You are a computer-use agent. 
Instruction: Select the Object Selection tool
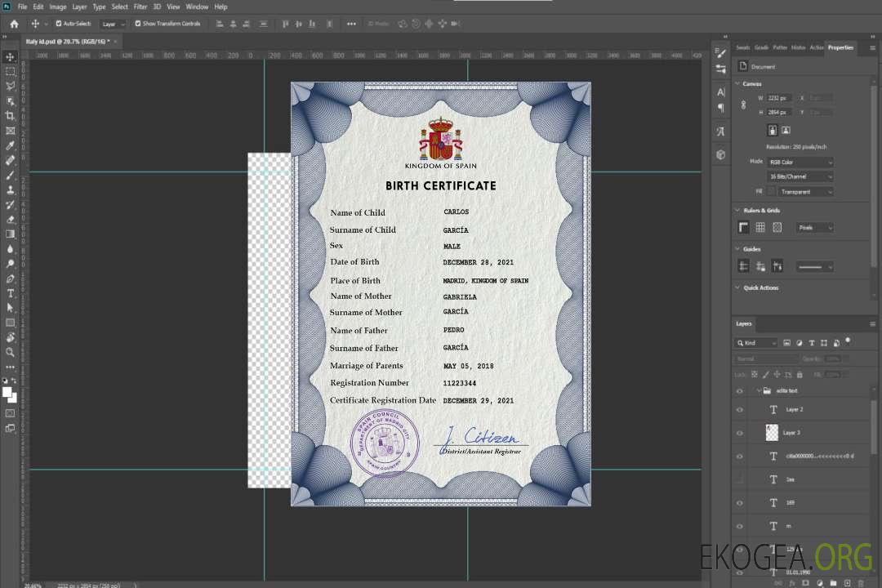click(10, 100)
